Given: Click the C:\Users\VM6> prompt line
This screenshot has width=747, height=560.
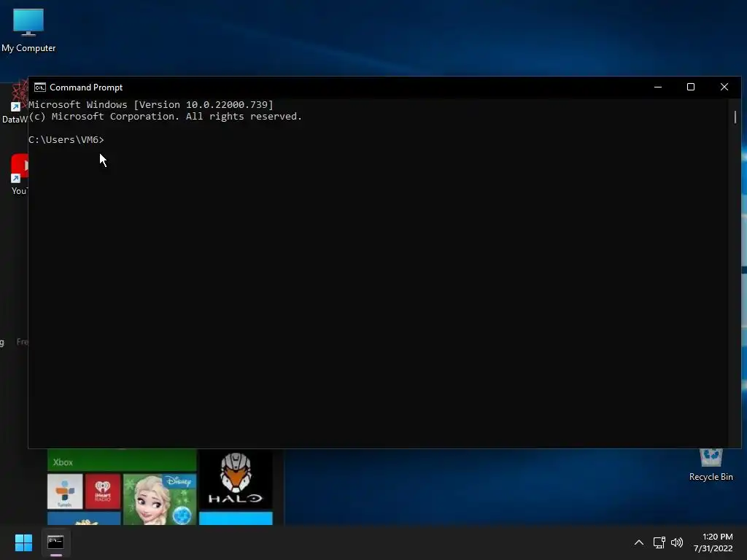Looking at the screenshot, I should tap(66, 139).
